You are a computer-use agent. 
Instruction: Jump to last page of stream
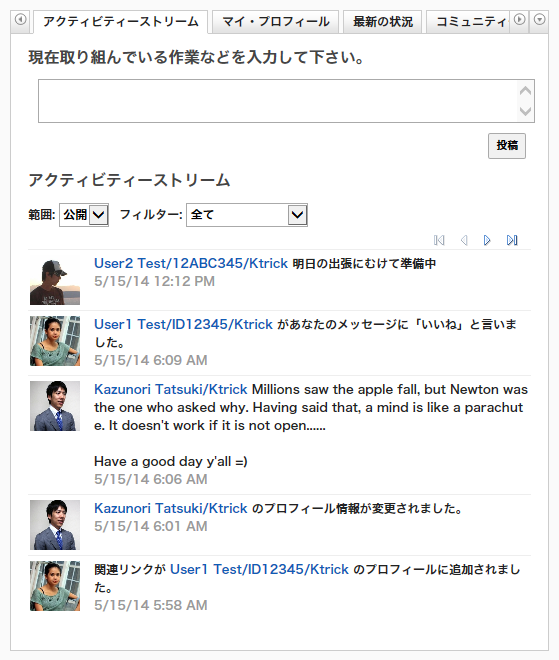512,240
